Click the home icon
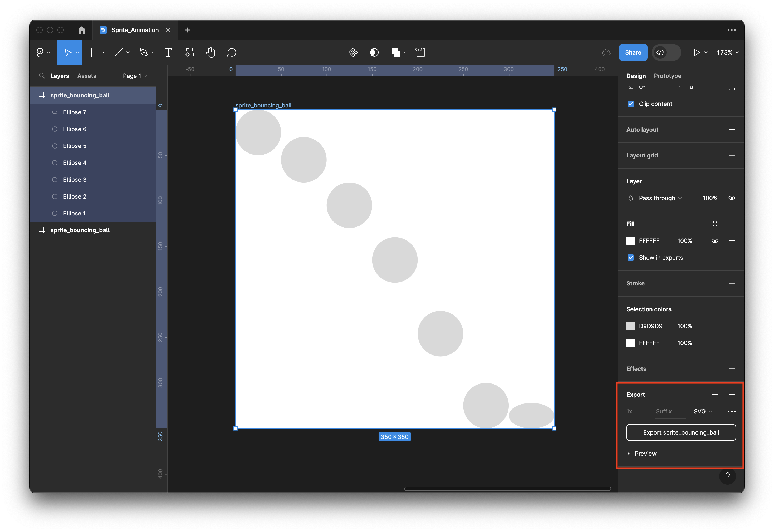774x532 pixels. point(82,30)
